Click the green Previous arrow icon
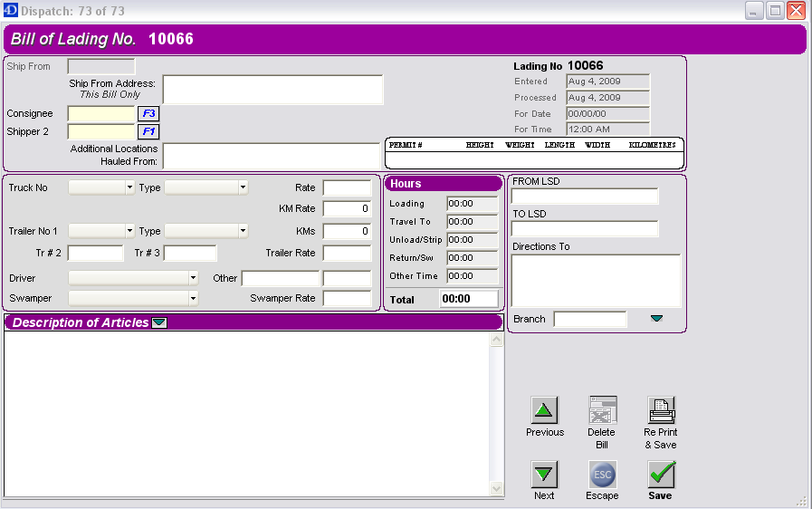This screenshot has height=509, width=812. click(544, 410)
